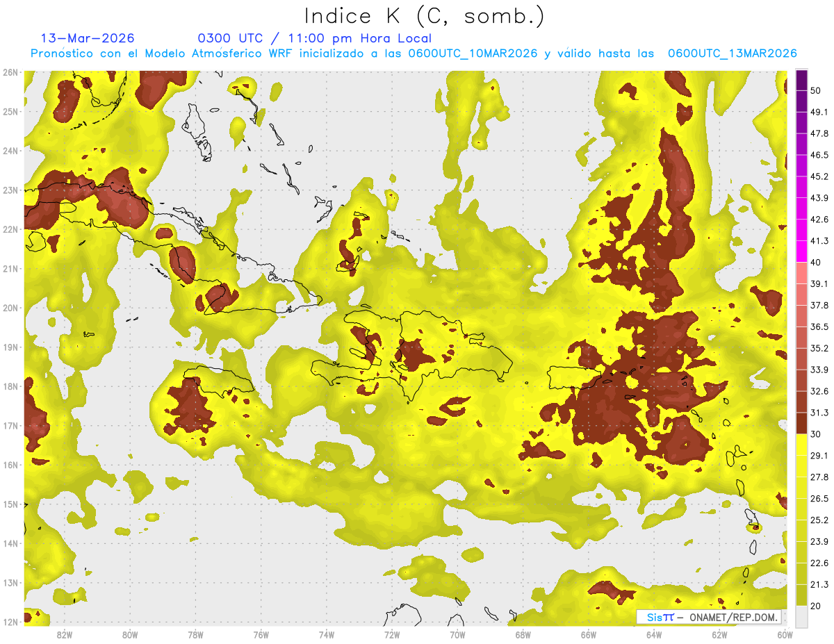Click the '13-Mar-2026' date label
This screenshot has width=834, height=644.
pos(88,38)
